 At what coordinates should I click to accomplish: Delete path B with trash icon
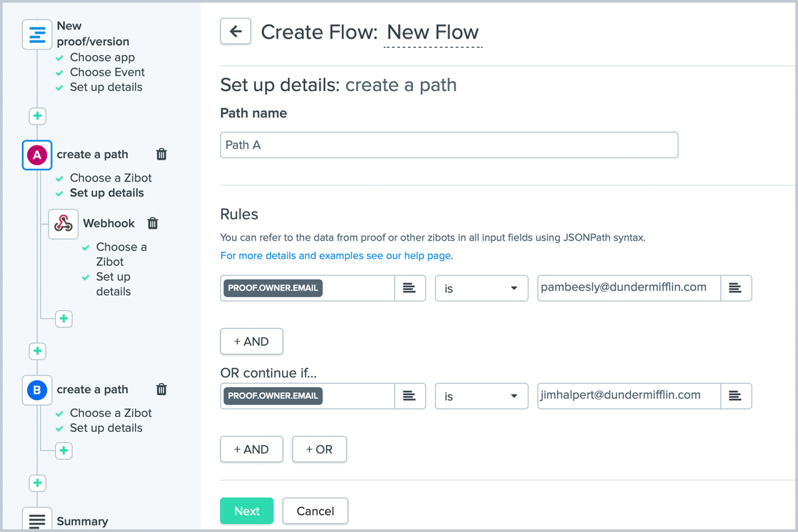point(162,390)
